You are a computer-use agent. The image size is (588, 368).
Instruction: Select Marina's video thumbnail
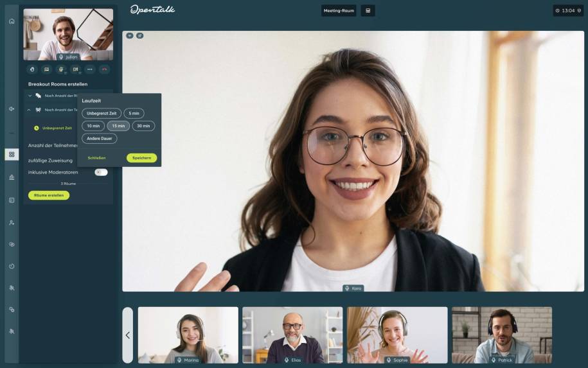pos(188,335)
